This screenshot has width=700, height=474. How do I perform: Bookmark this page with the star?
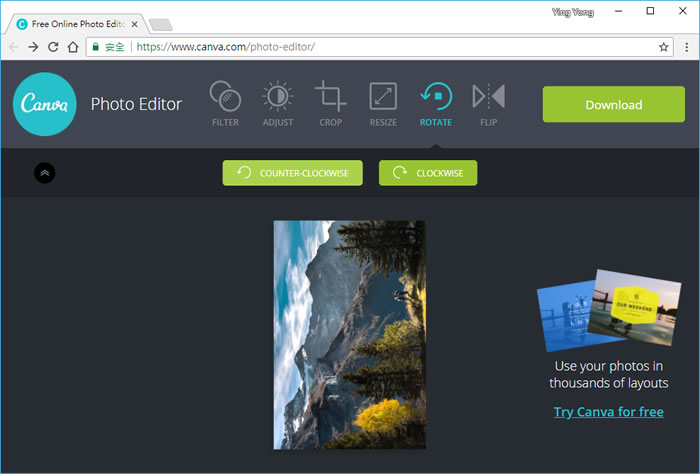663,47
